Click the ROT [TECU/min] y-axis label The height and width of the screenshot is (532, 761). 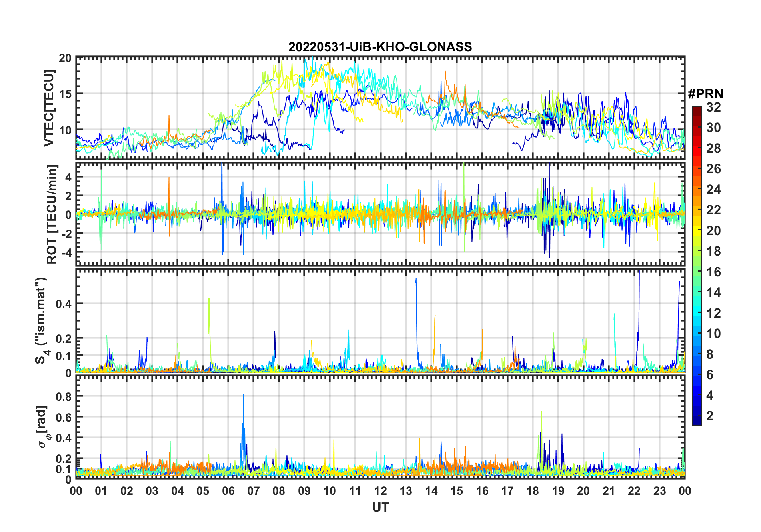(52, 214)
